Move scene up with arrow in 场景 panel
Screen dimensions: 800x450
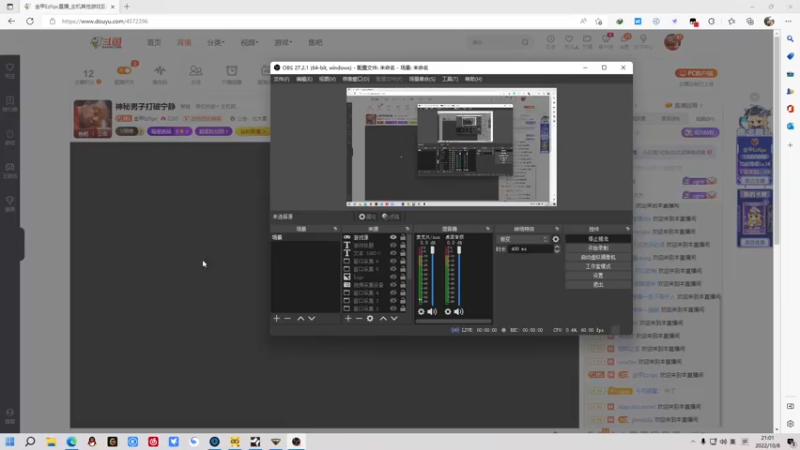pos(301,318)
